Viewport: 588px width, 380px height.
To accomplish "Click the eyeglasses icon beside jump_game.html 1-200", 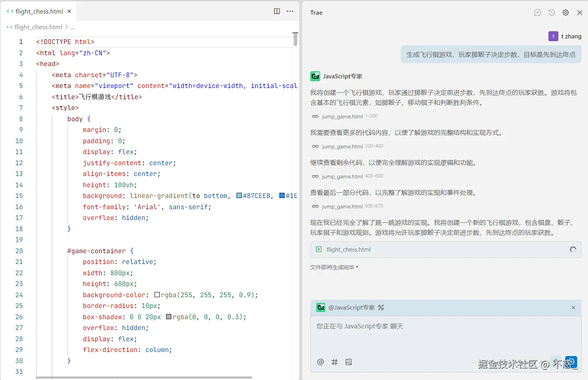I will tap(315, 116).
